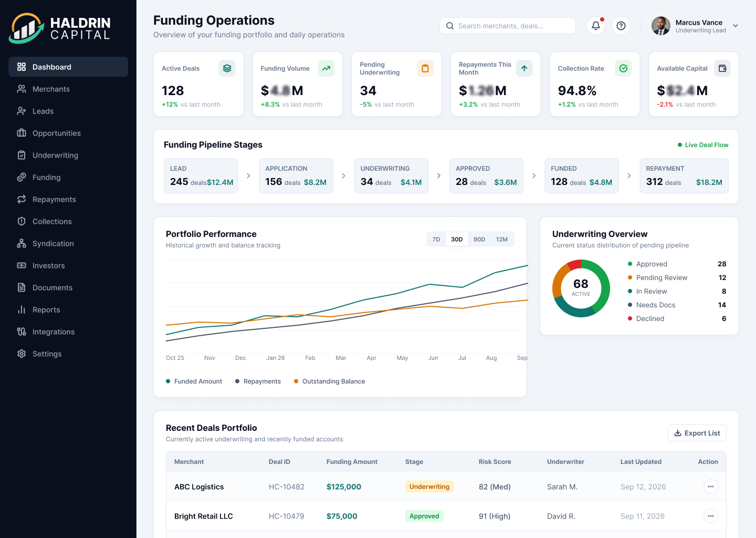Open the LEAD pipeline stage card
The width and height of the screenshot is (756, 538).
pyautogui.click(x=201, y=176)
